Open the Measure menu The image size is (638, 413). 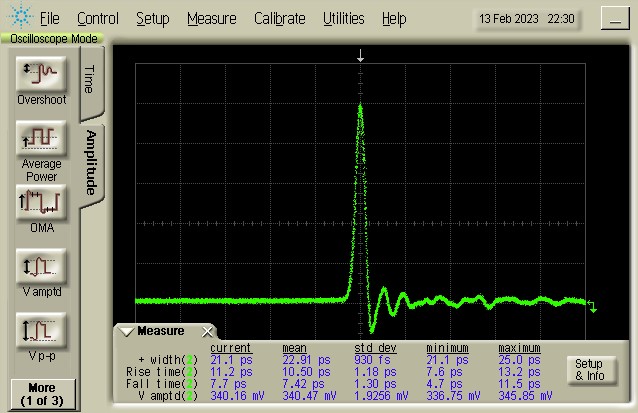pyautogui.click(x=211, y=19)
